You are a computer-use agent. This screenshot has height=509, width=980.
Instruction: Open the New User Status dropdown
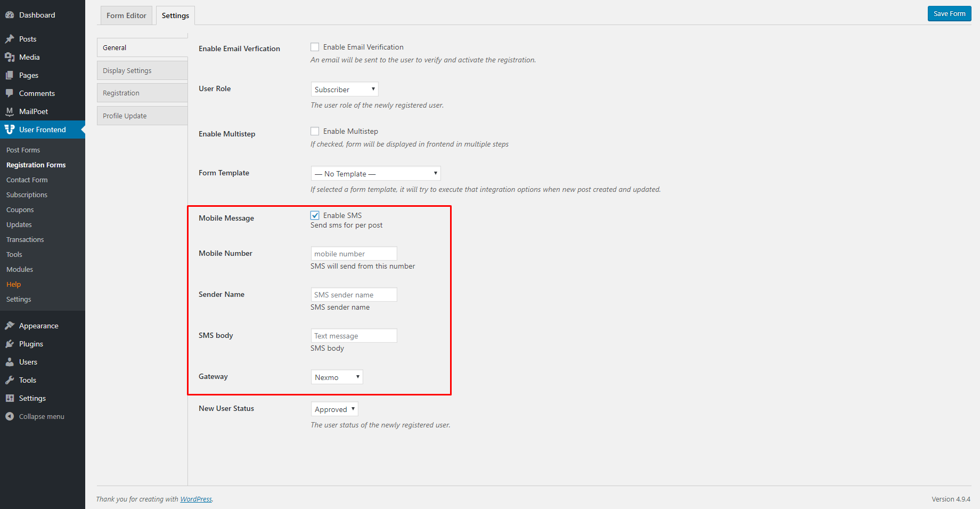pos(334,409)
